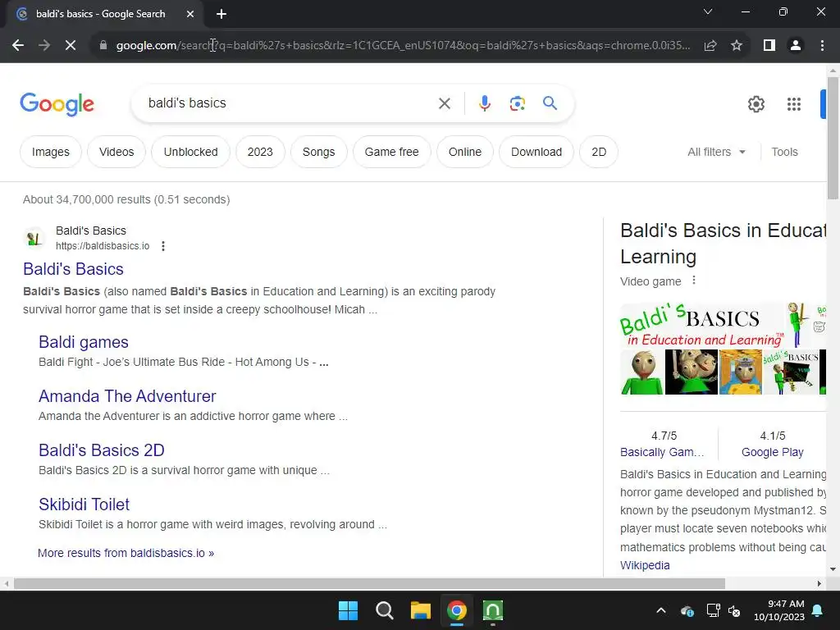Open knowledge panel more options dots
Viewport: 840px width, 630px height.
point(694,281)
